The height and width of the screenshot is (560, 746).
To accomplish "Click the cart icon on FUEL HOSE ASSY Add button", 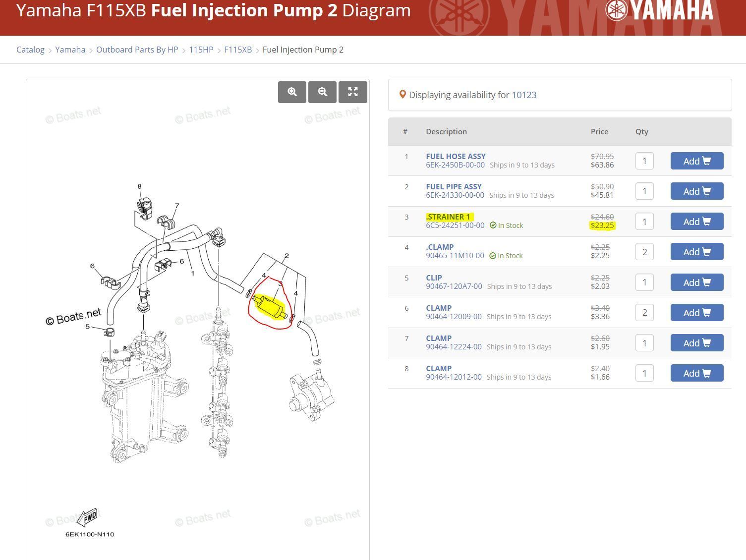I will [x=706, y=161].
